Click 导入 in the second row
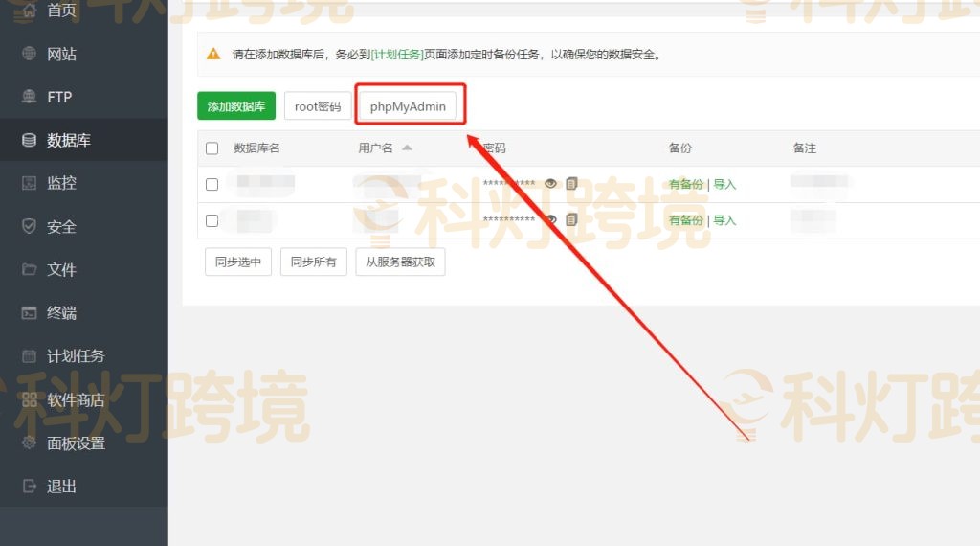The width and height of the screenshot is (980, 546). (724, 220)
